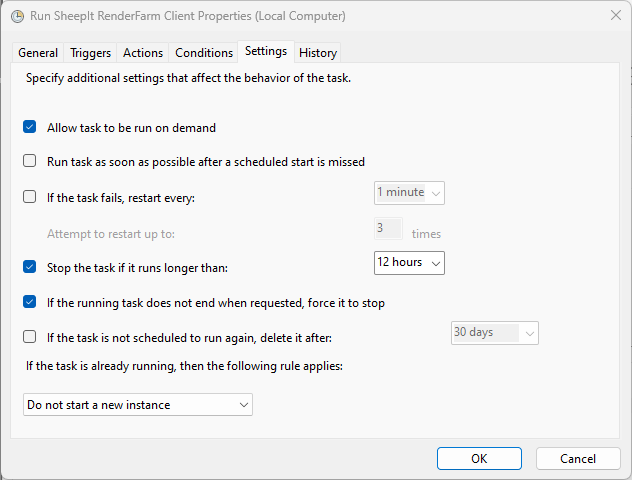
Task: Click the Cancel button
Action: (578, 459)
